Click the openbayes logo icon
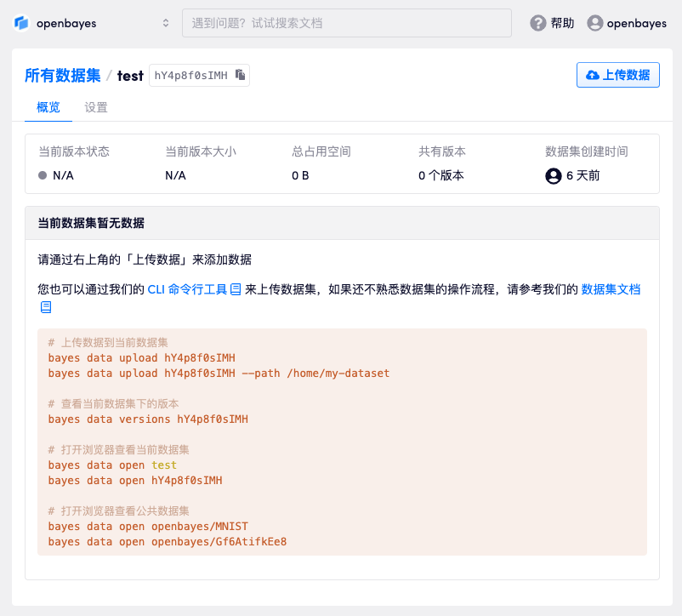The image size is (682, 616). pyautogui.click(x=22, y=23)
